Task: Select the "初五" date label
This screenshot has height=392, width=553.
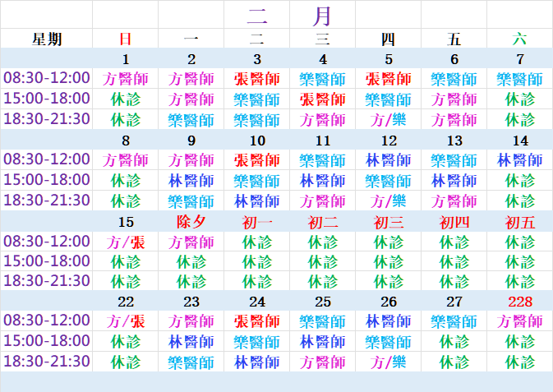Action: [519, 222]
